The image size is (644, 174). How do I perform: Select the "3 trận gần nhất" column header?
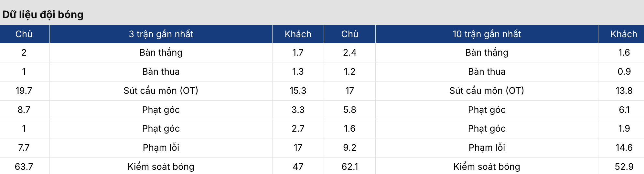(x=161, y=34)
